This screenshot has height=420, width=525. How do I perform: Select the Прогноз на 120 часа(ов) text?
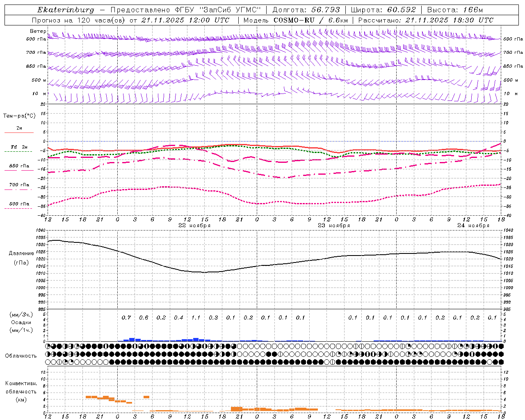[79, 20]
